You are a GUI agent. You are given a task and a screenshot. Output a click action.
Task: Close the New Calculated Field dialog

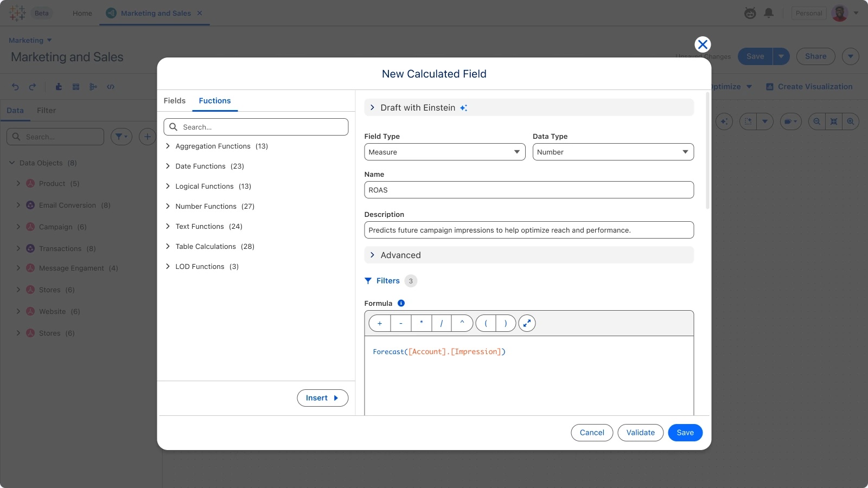pyautogui.click(x=703, y=44)
